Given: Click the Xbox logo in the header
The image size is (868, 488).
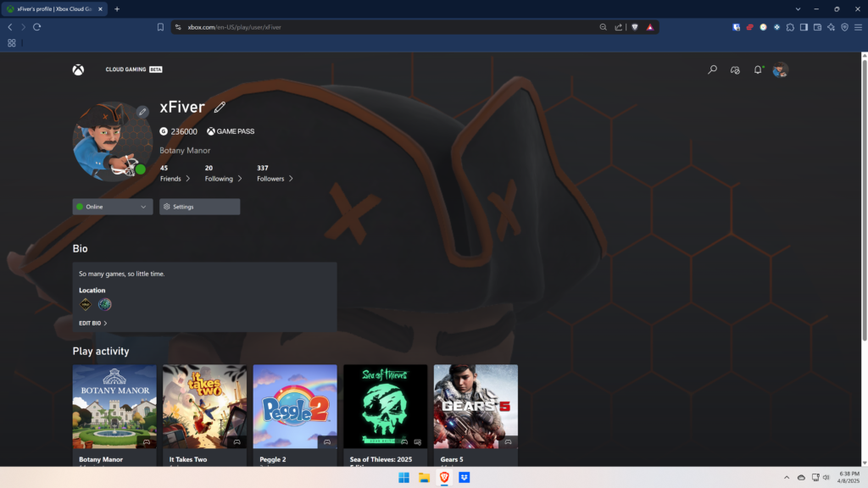Looking at the screenshot, I should click(x=78, y=69).
